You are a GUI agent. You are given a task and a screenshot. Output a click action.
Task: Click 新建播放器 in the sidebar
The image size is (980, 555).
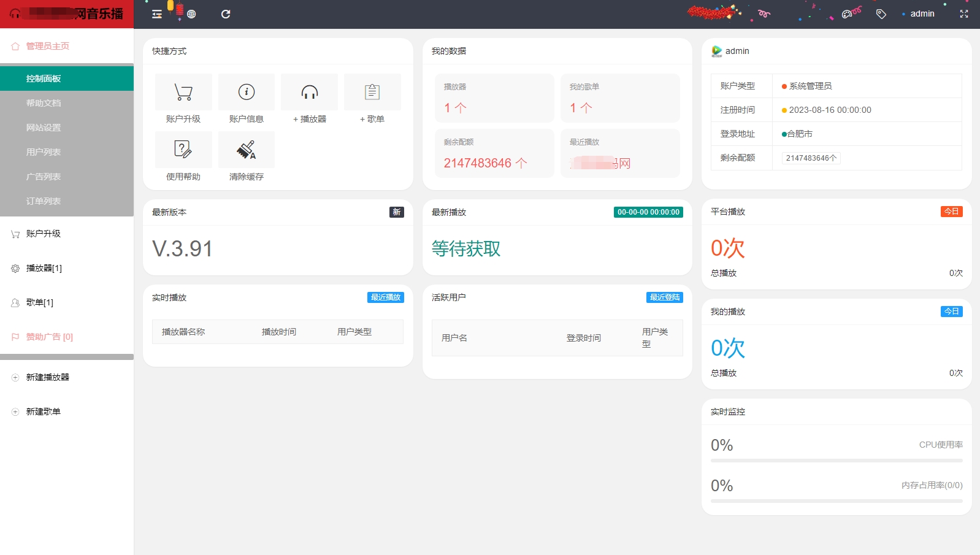(48, 377)
